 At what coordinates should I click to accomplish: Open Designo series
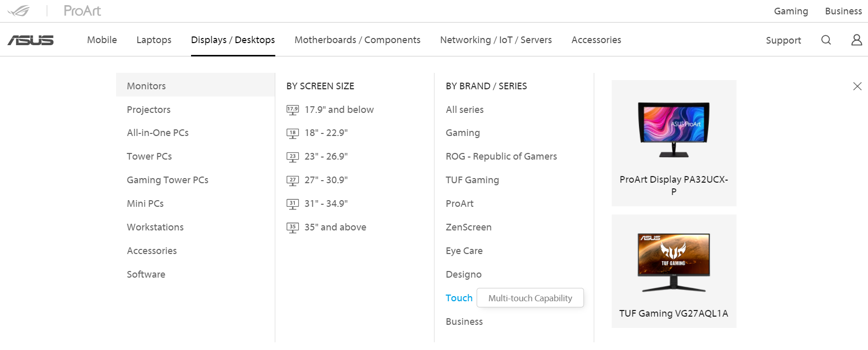(x=464, y=275)
